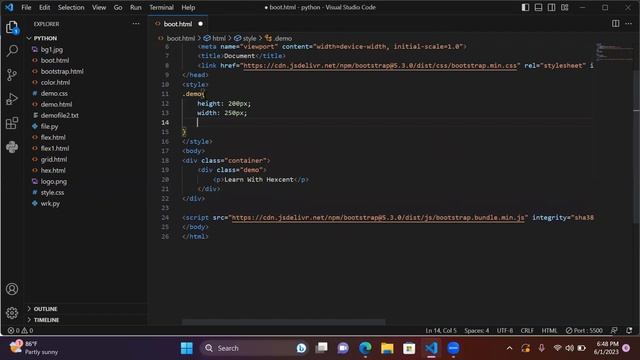Open Run and Debug view
Screen dimensions: 640x360
pos(12,99)
